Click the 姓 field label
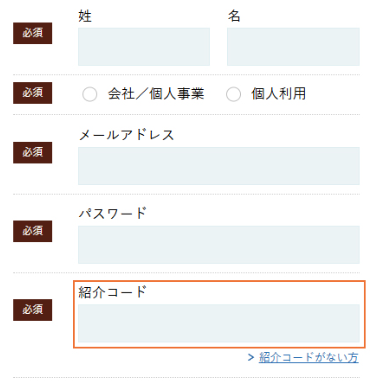 (85, 16)
